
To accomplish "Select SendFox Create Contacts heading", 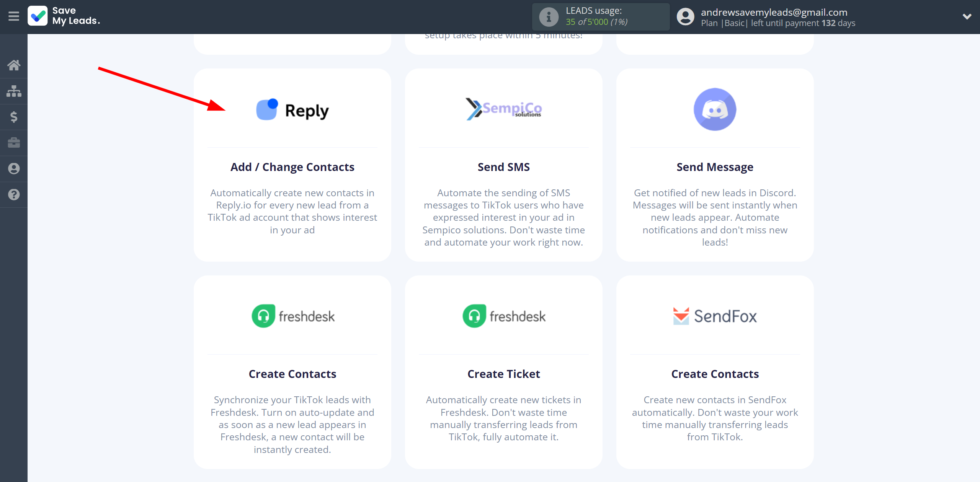I will (x=715, y=374).
